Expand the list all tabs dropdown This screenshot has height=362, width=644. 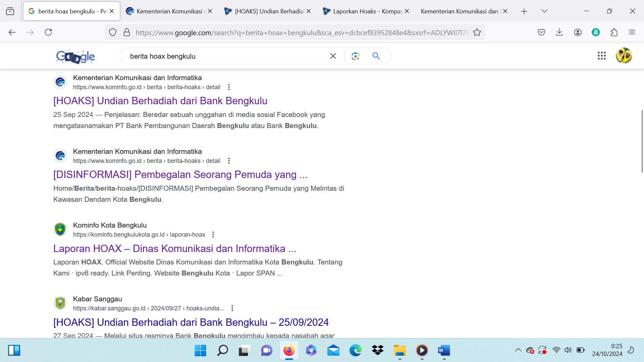click(x=544, y=11)
